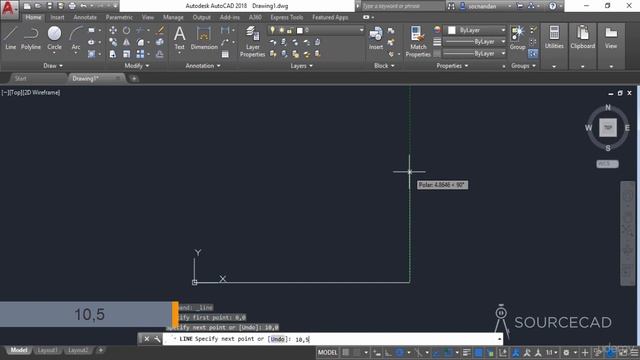
Task: Add a new drawing tab with plus
Action: click(134, 78)
